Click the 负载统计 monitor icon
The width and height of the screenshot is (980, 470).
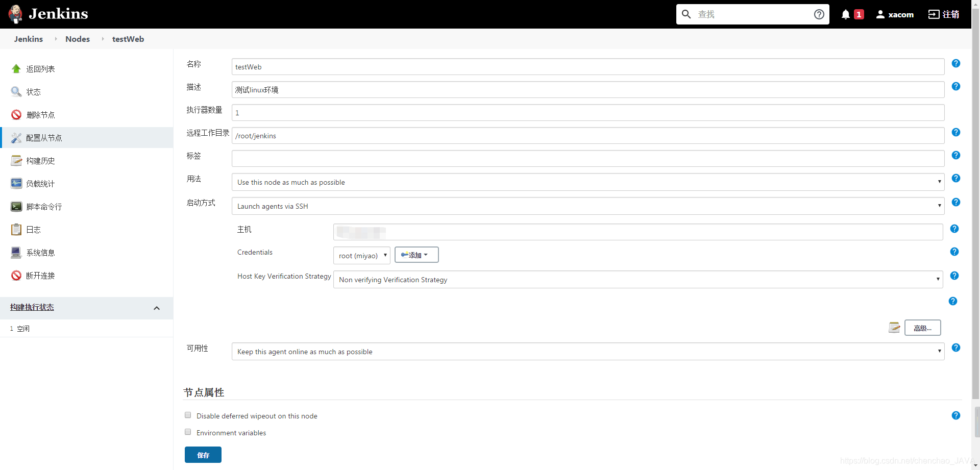(16, 184)
